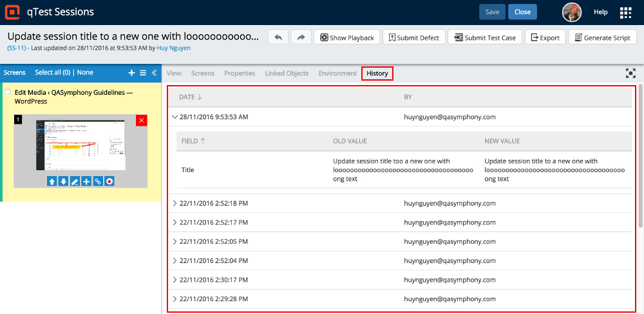The height and width of the screenshot is (314, 644).
Task: Click the Title field cell
Action: coord(187,170)
